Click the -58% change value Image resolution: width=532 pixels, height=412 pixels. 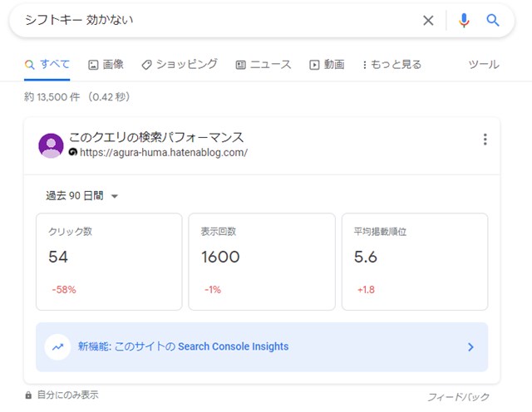64,290
